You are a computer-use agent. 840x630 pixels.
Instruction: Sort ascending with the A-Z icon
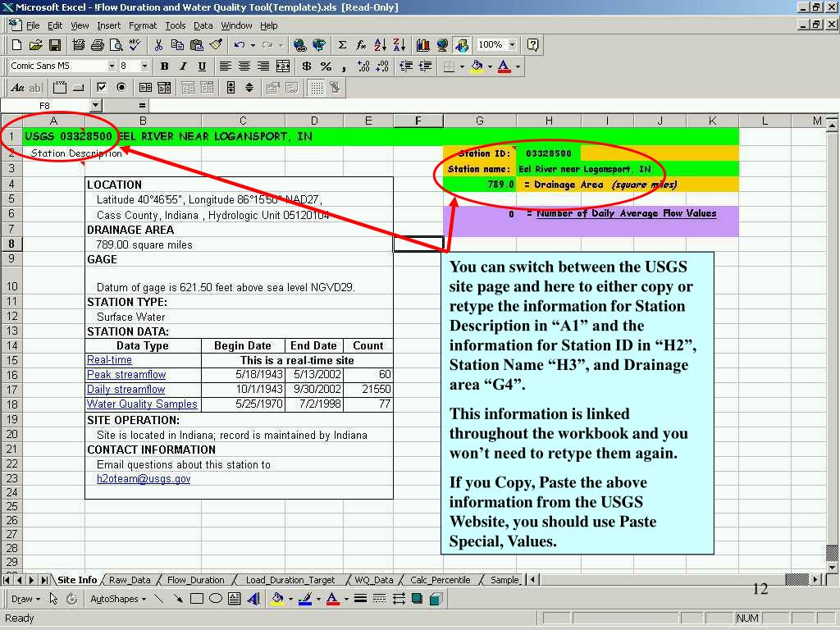pyautogui.click(x=381, y=45)
